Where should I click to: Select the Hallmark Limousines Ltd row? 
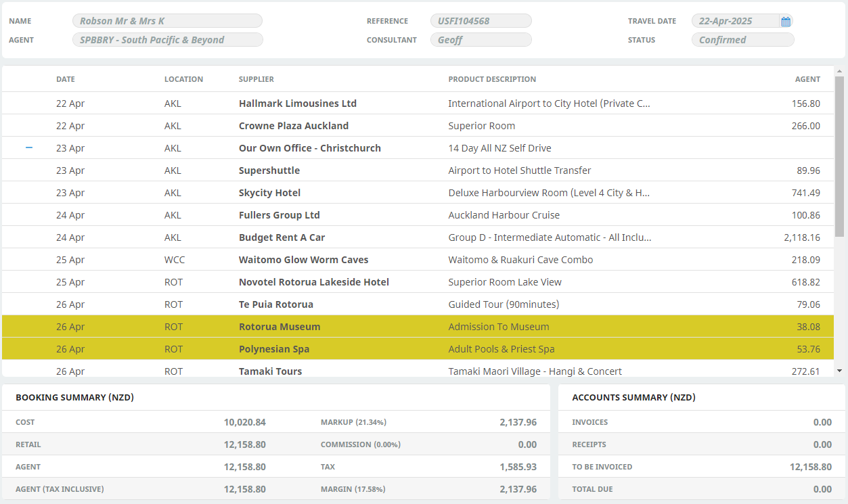(x=298, y=104)
